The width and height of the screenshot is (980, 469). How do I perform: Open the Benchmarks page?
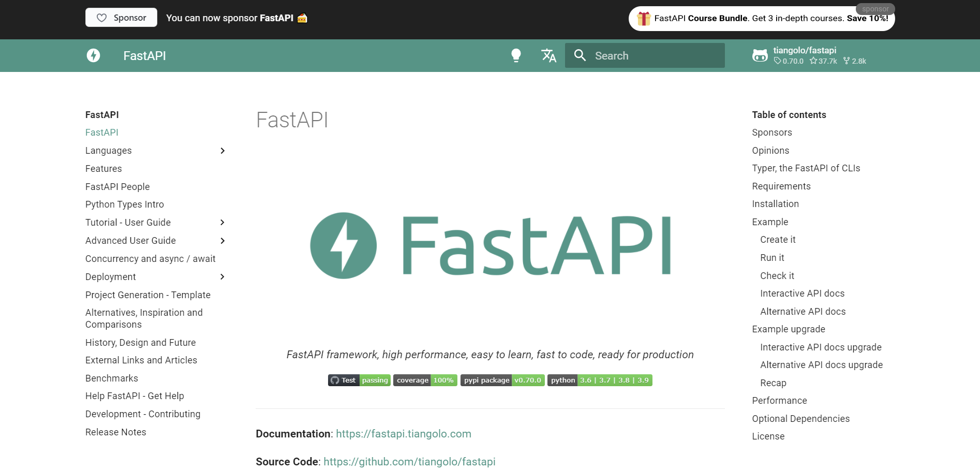click(112, 378)
